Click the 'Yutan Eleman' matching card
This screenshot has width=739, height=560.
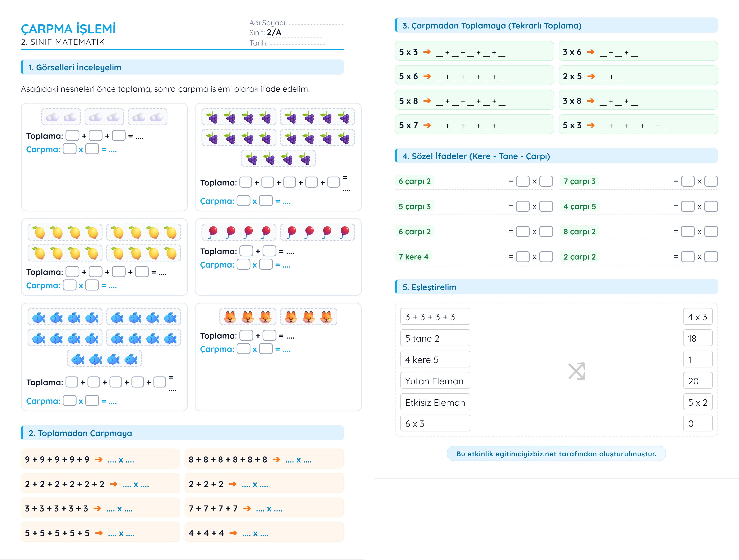[435, 381]
